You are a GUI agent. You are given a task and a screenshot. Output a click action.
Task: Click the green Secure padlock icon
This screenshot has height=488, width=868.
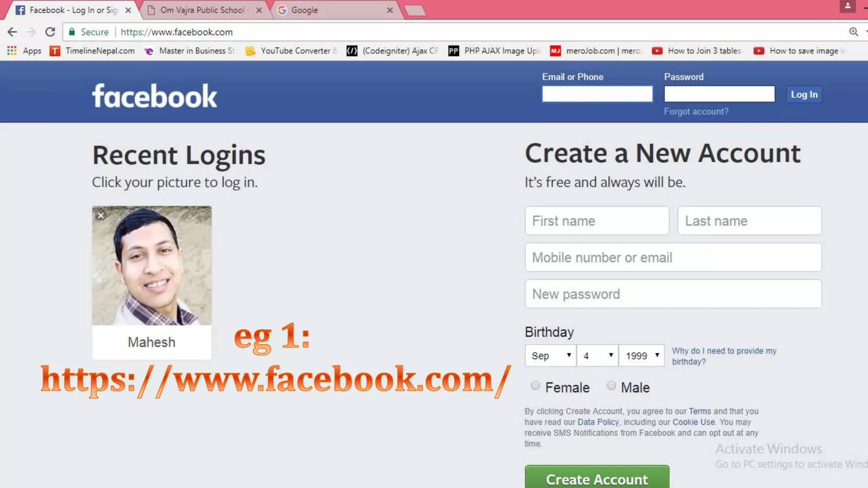click(72, 32)
